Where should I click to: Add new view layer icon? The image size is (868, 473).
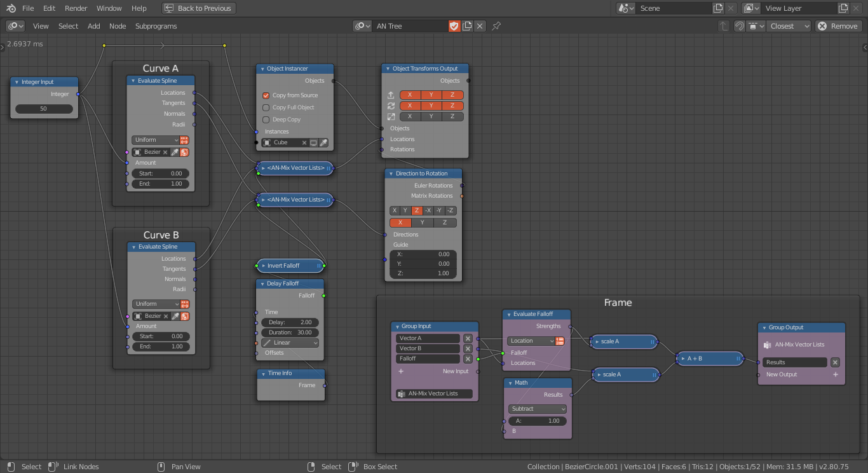843,8
